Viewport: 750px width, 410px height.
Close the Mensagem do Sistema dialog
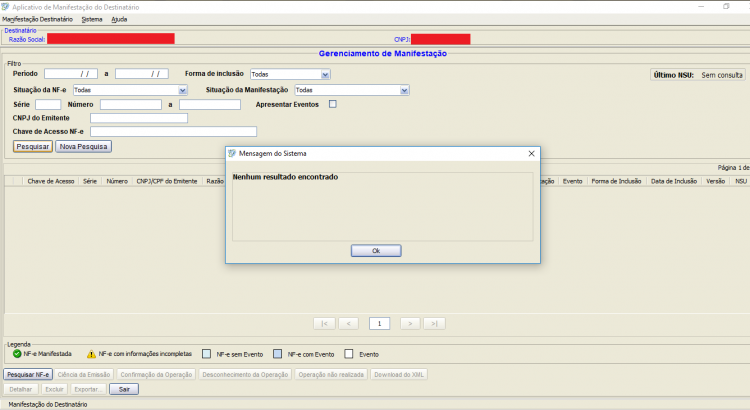(x=531, y=154)
